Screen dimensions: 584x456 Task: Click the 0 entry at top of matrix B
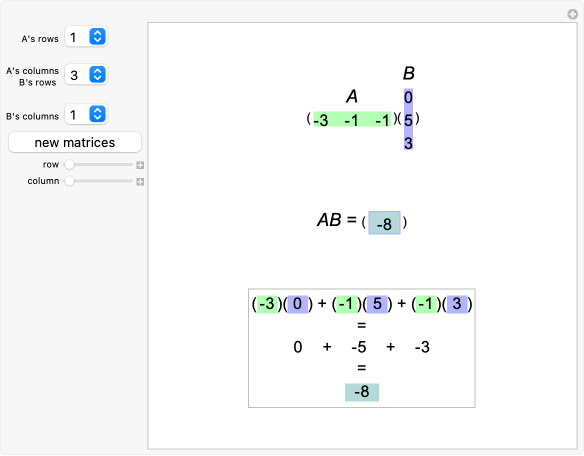point(408,98)
